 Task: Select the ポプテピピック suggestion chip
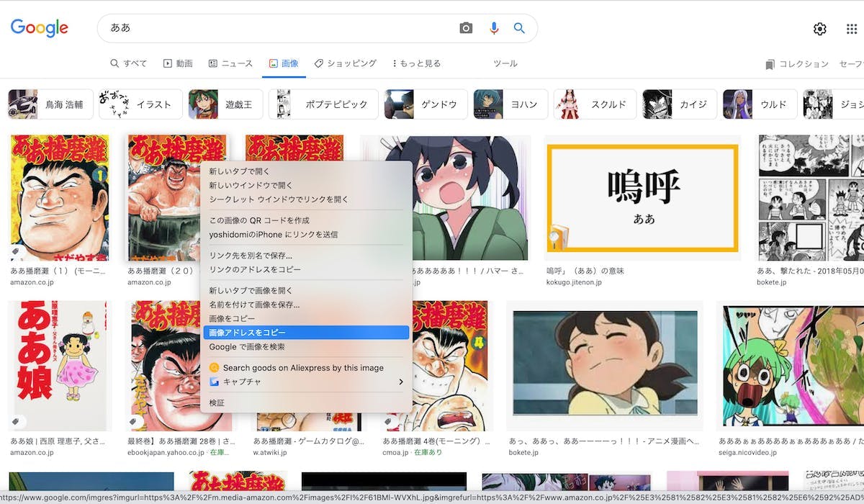pos(323,104)
